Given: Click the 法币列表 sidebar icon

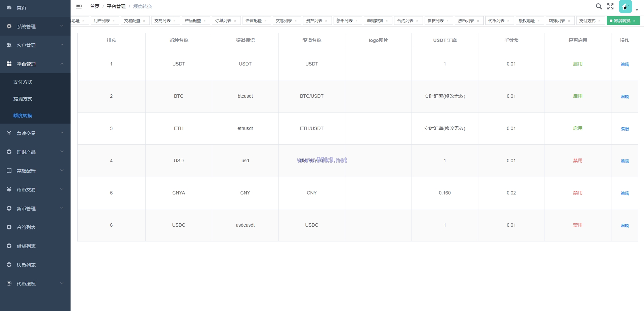Looking at the screenshot, I should click(9, 265).
